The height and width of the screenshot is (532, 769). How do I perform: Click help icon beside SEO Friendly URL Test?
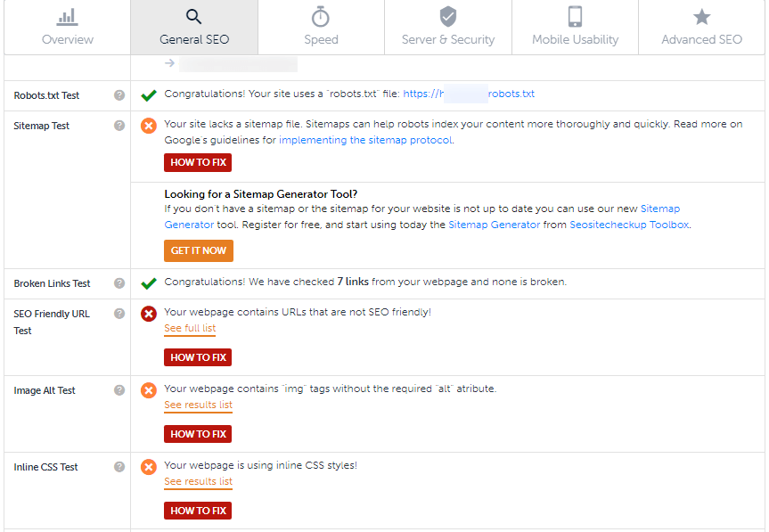[119, 314]
